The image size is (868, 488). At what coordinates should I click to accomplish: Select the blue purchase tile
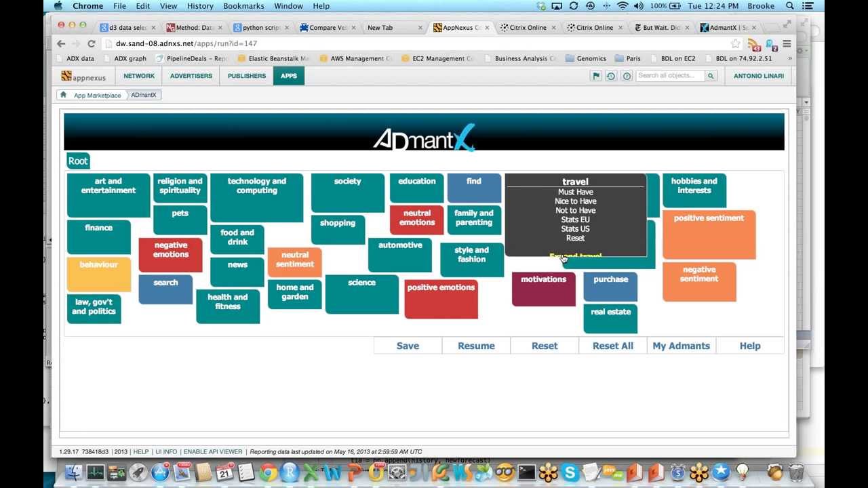(x=610, y=287)
